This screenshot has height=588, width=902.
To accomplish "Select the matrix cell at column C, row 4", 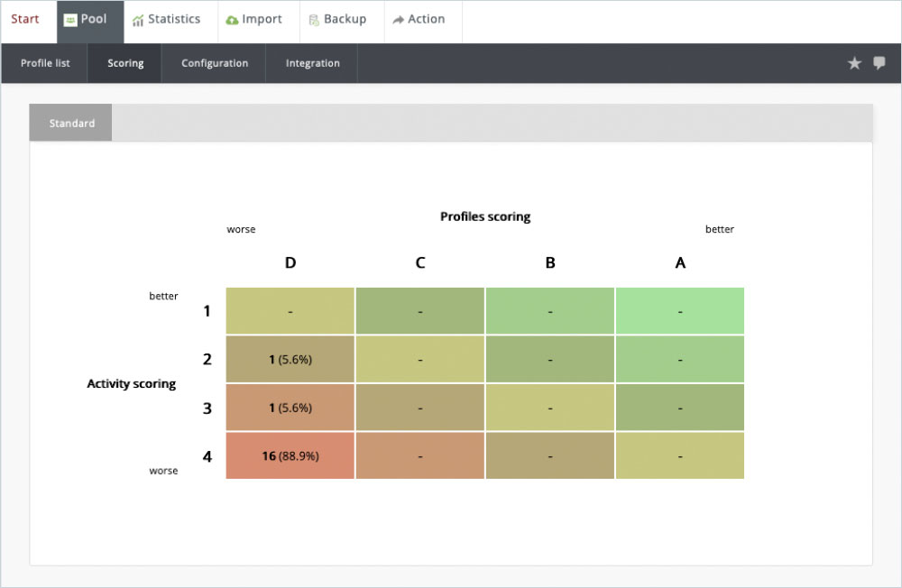I will point(420,456).
